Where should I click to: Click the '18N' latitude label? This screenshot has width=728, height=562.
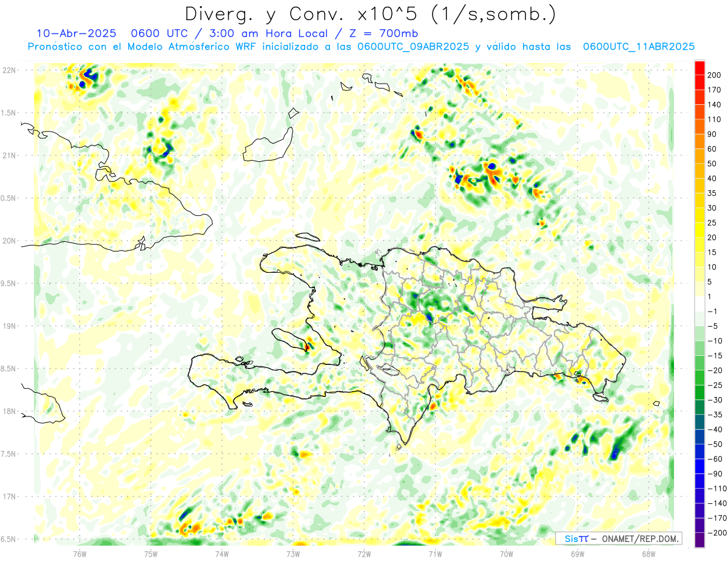point(8,411)
